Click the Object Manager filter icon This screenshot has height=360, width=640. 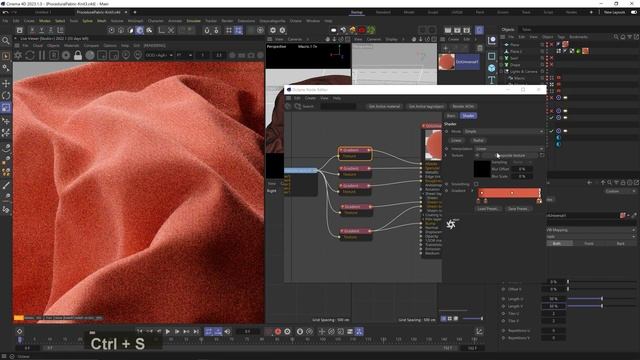point(629,37)
